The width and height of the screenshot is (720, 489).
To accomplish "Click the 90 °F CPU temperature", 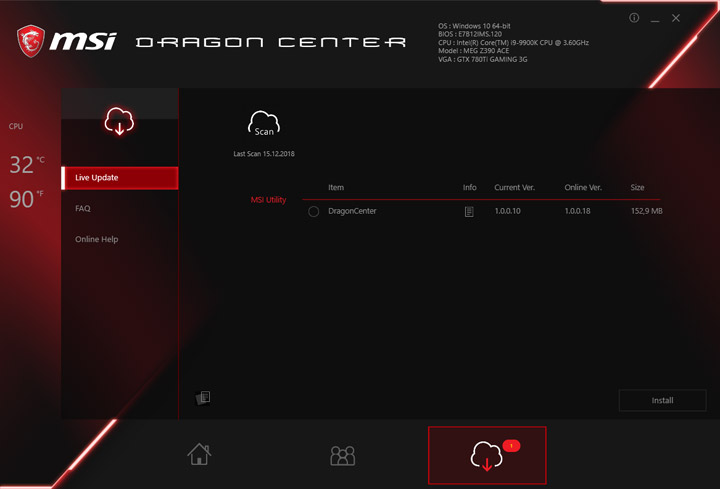I will [x=26, y=199].
